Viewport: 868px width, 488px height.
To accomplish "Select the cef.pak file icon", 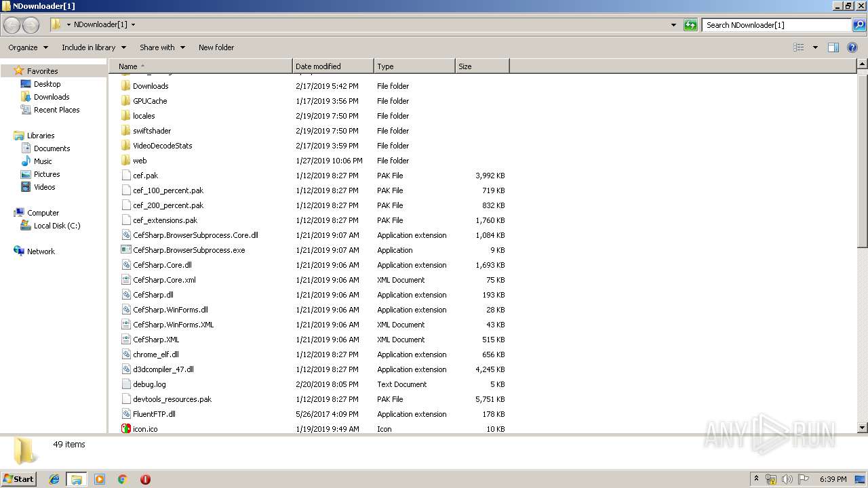I will 126,176.
